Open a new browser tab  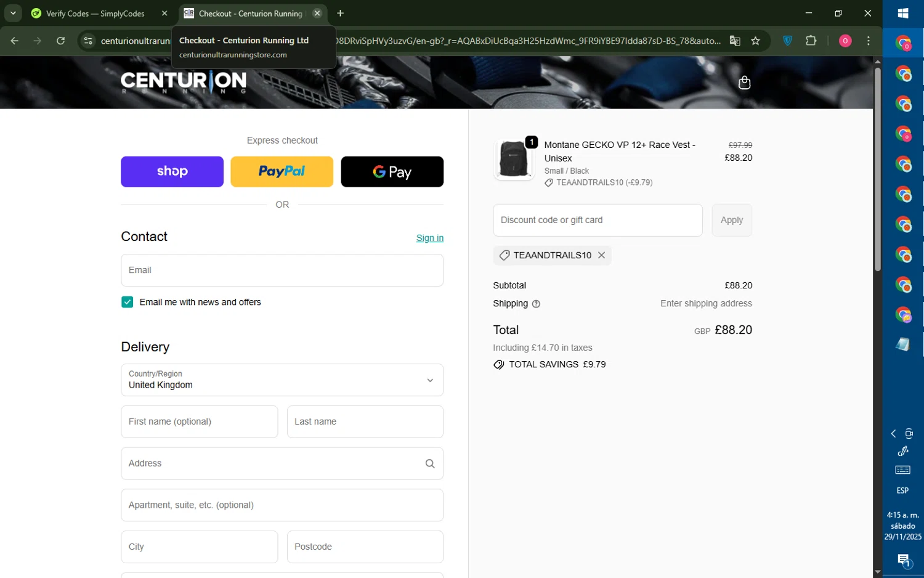(340, 13)
